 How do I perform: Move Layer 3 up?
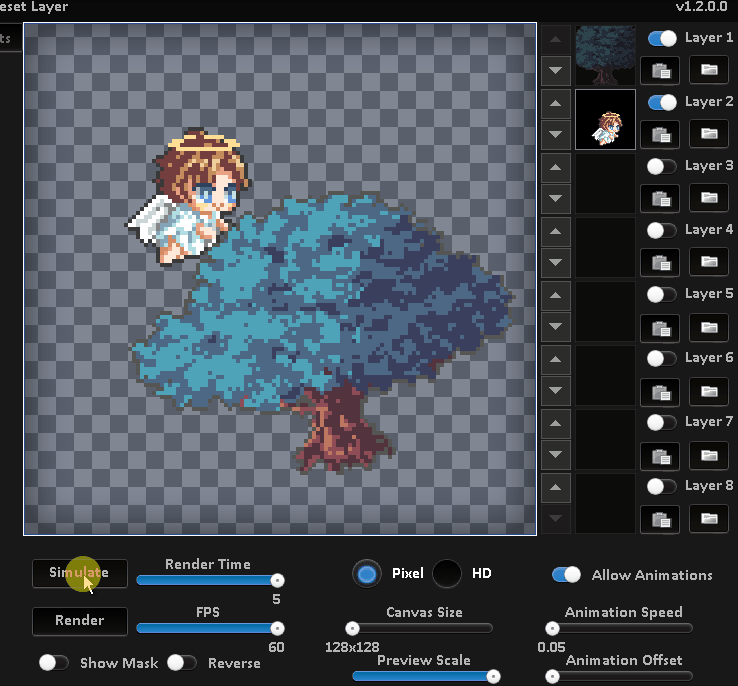[x=556, y=167]
